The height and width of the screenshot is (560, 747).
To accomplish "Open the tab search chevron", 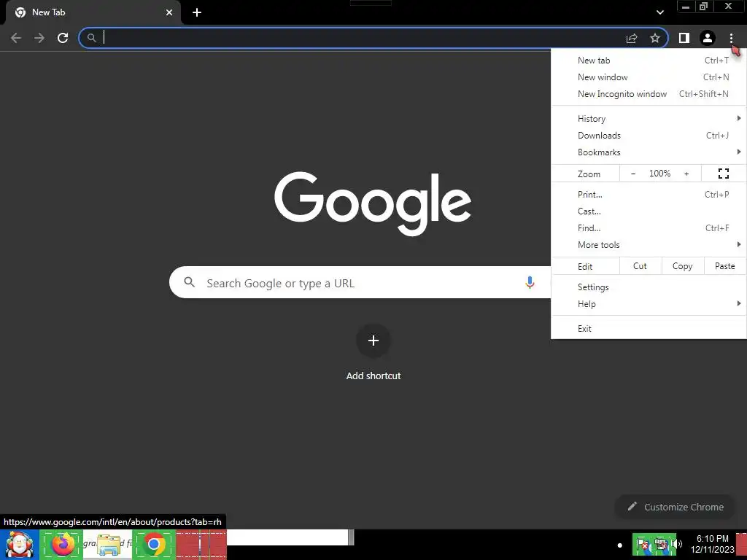I will (659, 12).
